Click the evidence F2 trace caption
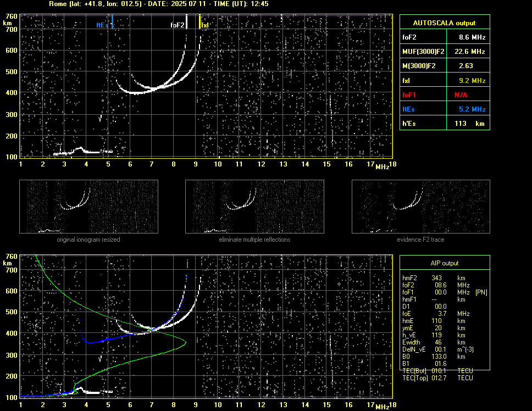Screen dimensions: 532x411 tap(421, 240)
